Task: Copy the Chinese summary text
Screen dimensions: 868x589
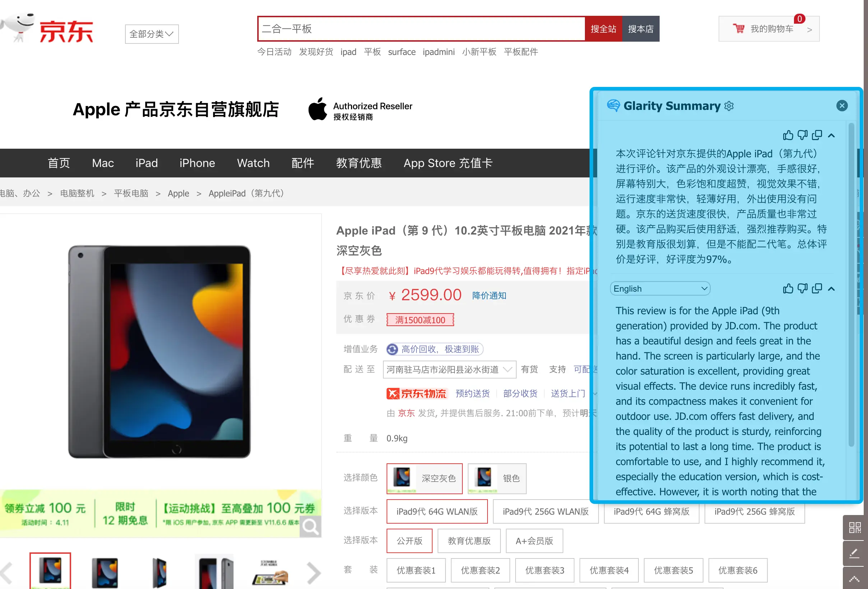Action: pyautogui.click(x=817, y=135)
